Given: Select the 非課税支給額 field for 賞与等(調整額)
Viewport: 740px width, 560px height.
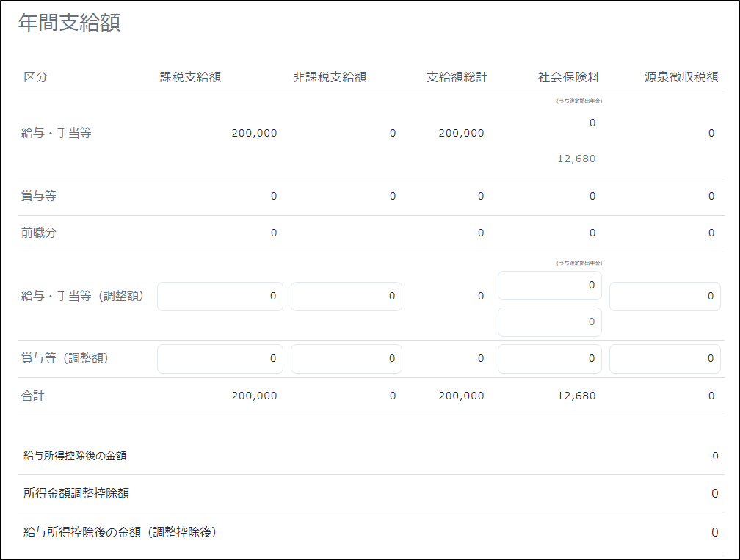Looking at the screenshot, I should [x=346, y=359].
